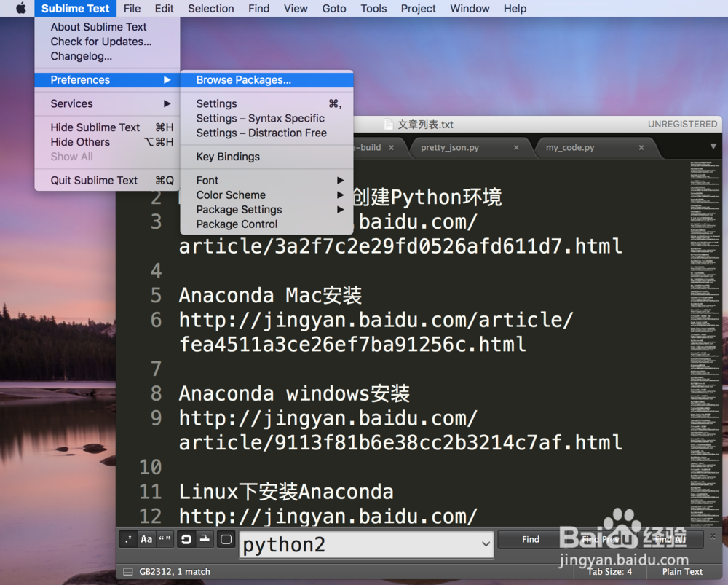The width and height of the screenshot is (728, 585).
Task: Open Settings from Preferences submenu
Action: pyautogui.click(x=266, y=103)
